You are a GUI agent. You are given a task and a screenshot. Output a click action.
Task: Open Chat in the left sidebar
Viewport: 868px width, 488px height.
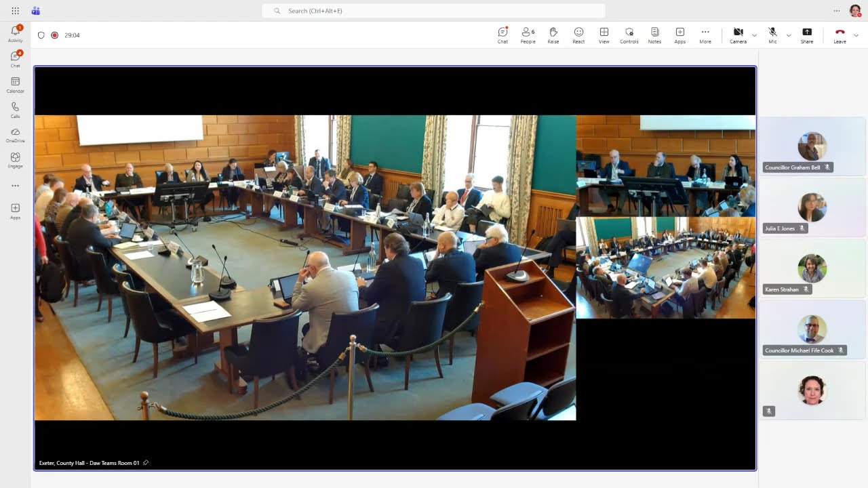tap(15, 59)
